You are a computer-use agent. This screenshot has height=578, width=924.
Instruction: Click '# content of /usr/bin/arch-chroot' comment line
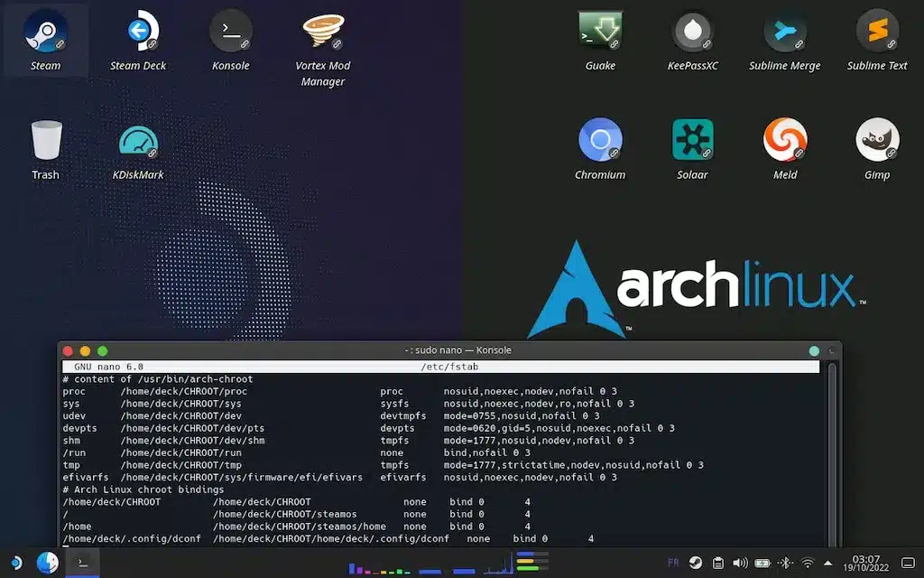[x=158, y=378]
